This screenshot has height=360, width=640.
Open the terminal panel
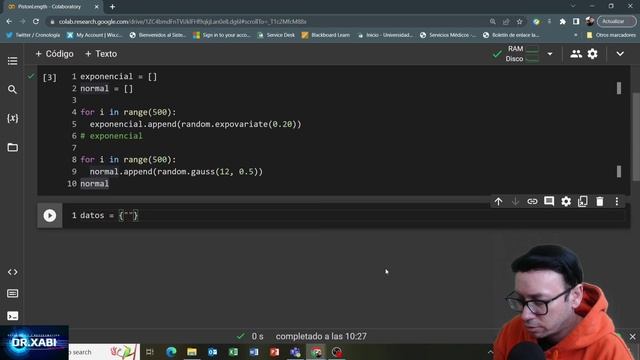coord(12,316)
